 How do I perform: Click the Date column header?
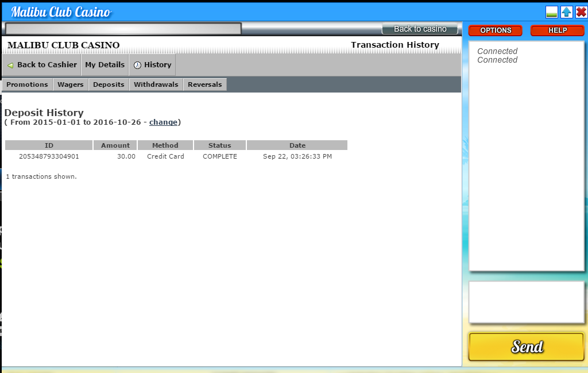point(297,145)
